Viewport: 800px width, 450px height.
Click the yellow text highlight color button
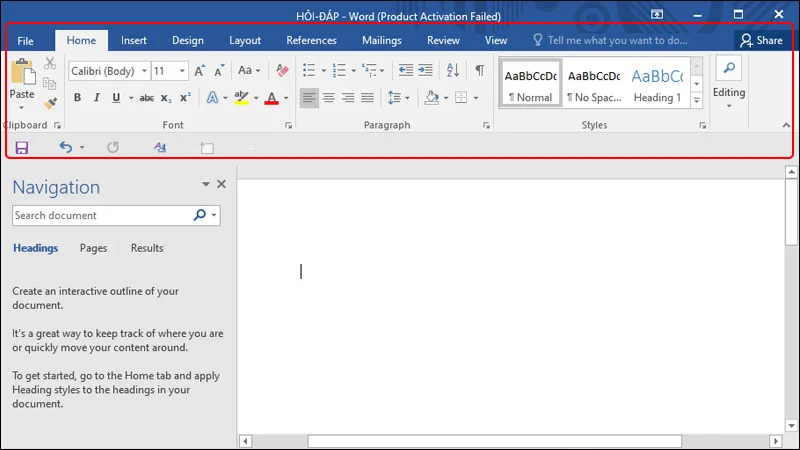240,98
